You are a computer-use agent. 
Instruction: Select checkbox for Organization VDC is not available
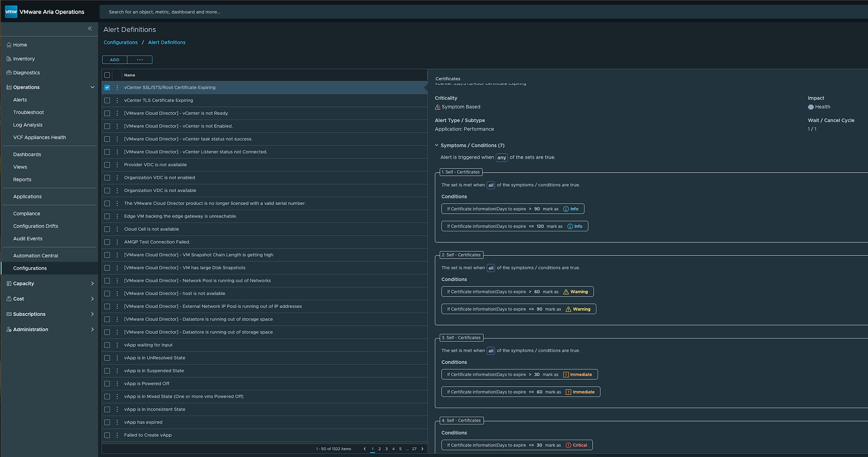point(107,191)
